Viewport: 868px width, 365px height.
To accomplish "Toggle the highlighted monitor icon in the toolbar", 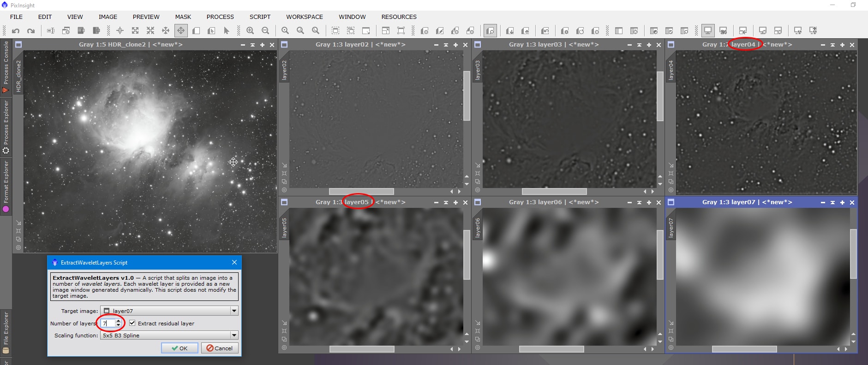I will 707,31.
